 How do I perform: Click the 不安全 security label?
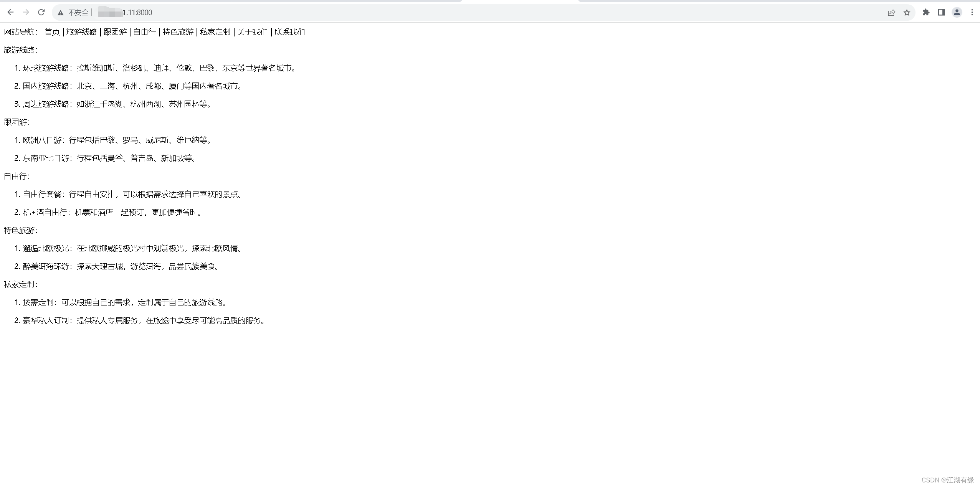[78, 13]
